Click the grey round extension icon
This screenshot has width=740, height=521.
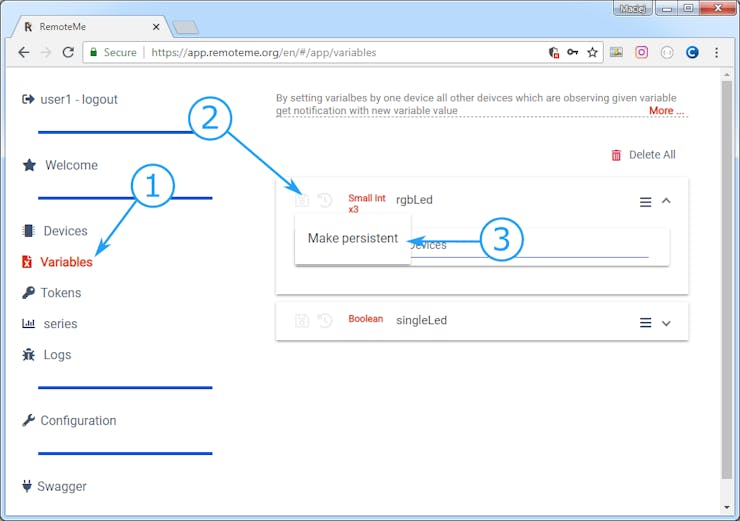click(x=667, y=52)
